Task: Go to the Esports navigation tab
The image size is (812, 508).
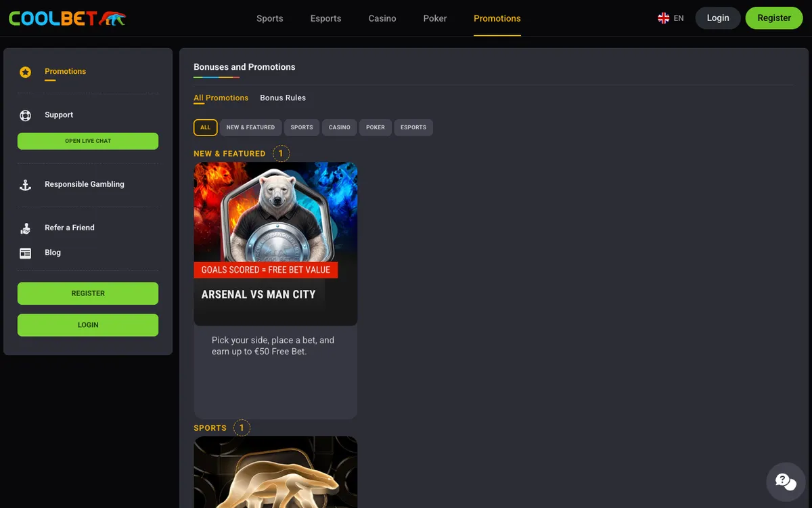Action: click(x=325, y=18)
